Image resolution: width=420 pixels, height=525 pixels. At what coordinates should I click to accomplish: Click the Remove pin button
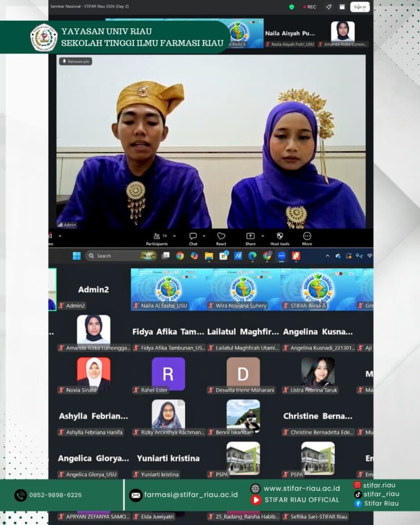(x=76, y=62)
